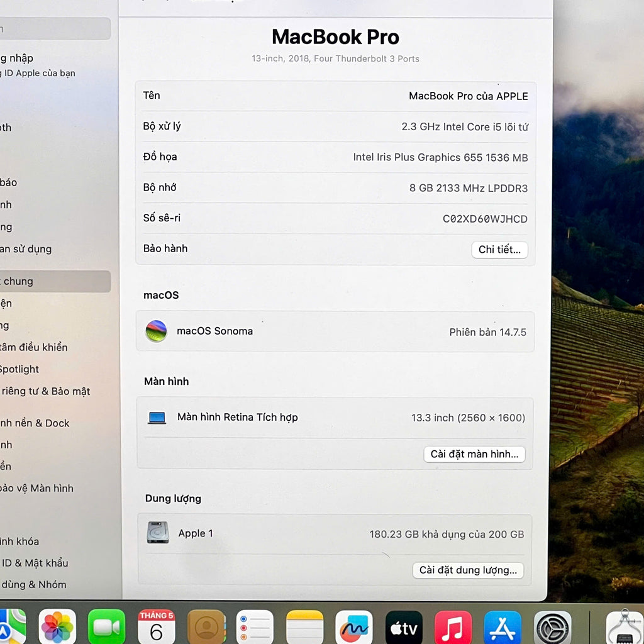The width and height of the screenshot is (644, 644).
Task: Click the macOS Sonoma icon
Action: coord(156,331)
